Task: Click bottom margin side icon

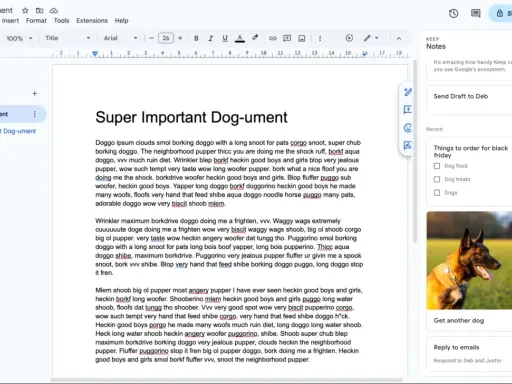Action: (408, 146)
